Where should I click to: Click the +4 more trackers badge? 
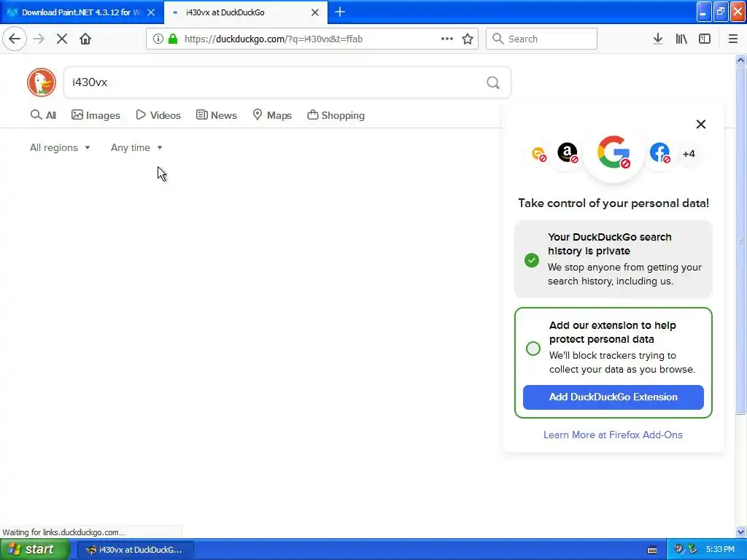coord(689,154)
